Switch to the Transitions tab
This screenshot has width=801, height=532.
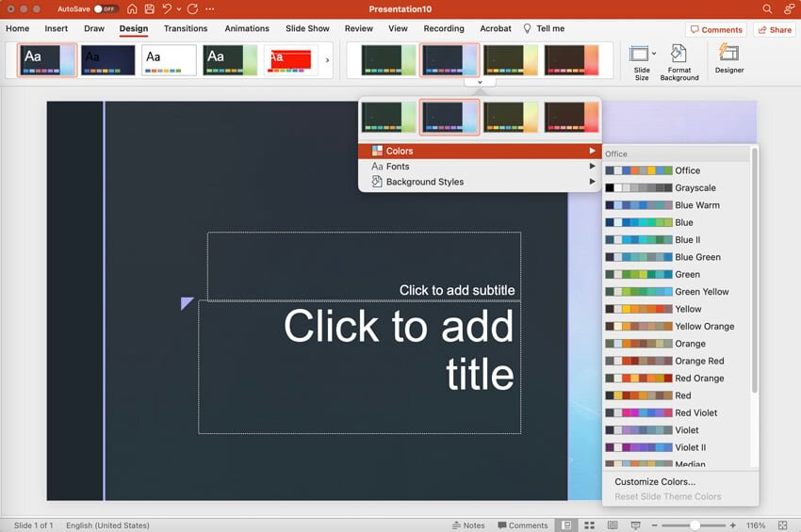pos(185,29)
